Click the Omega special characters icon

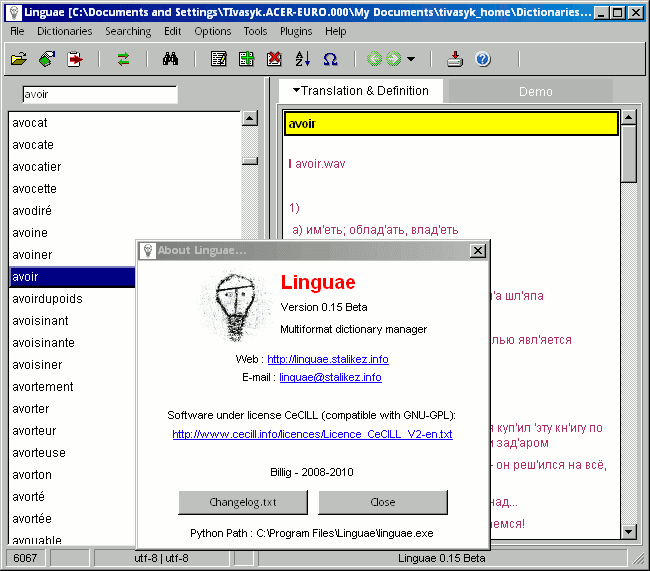(x=330, y=59)
